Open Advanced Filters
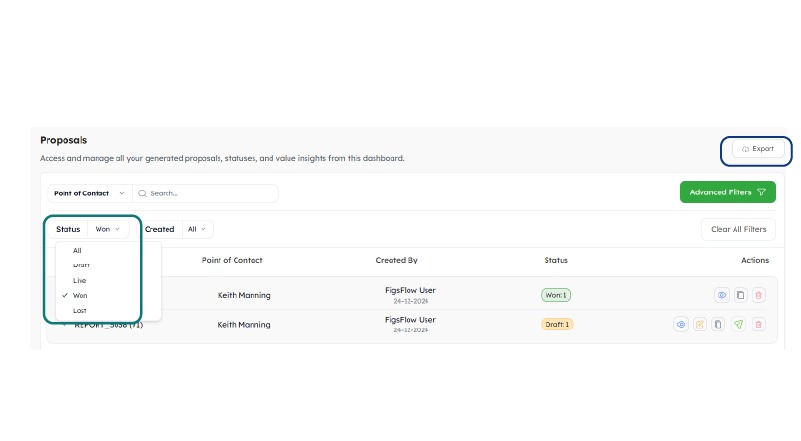This screenshot has height=441, width=801. 727,192
